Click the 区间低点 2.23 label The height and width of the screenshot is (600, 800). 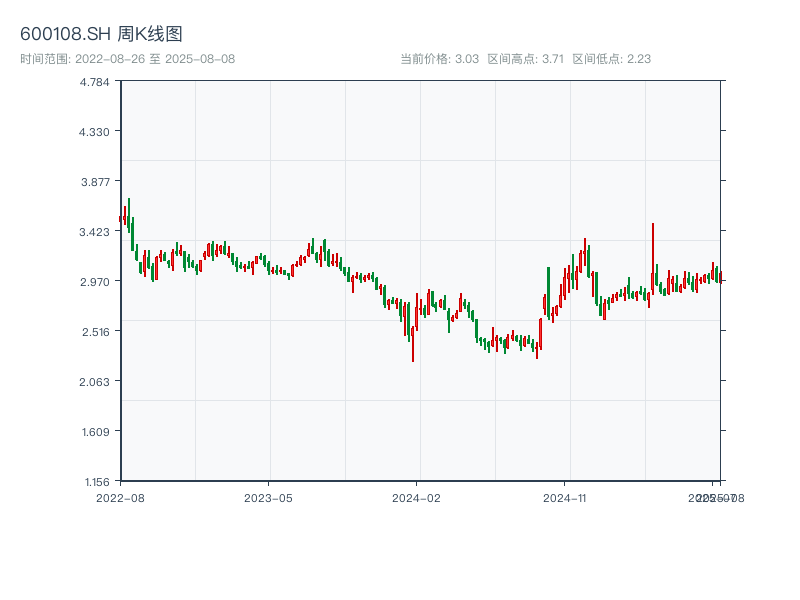coord(612,59)
